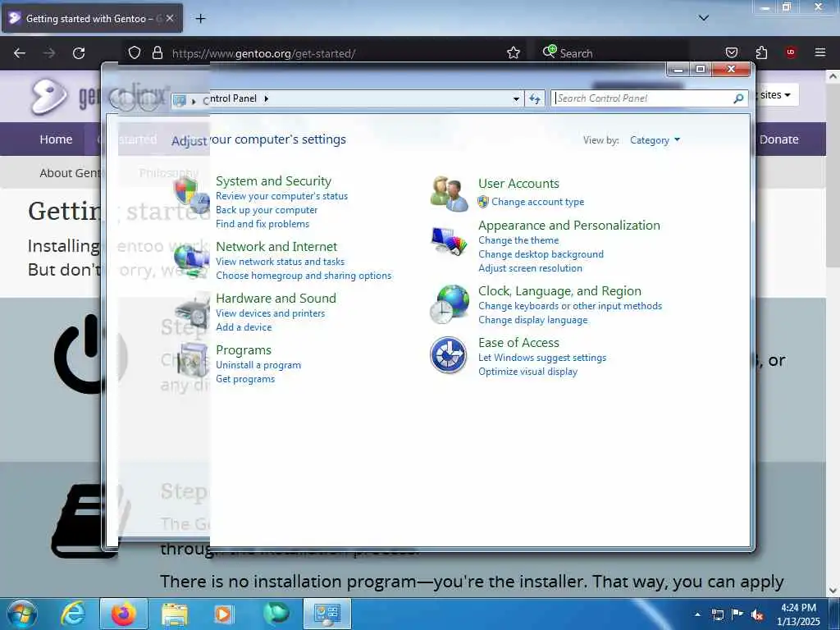Click muted volume tray icon

point(757,614)
